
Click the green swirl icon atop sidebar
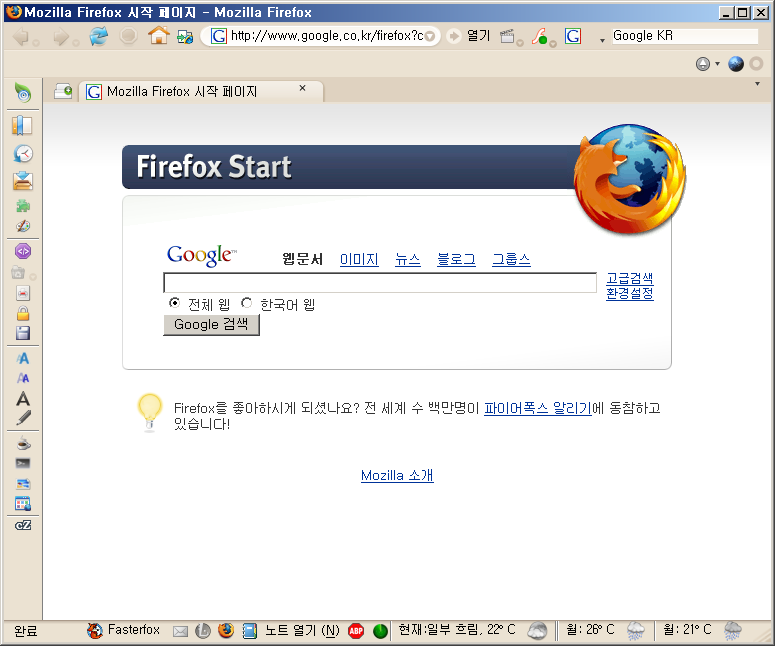[23, 92]
